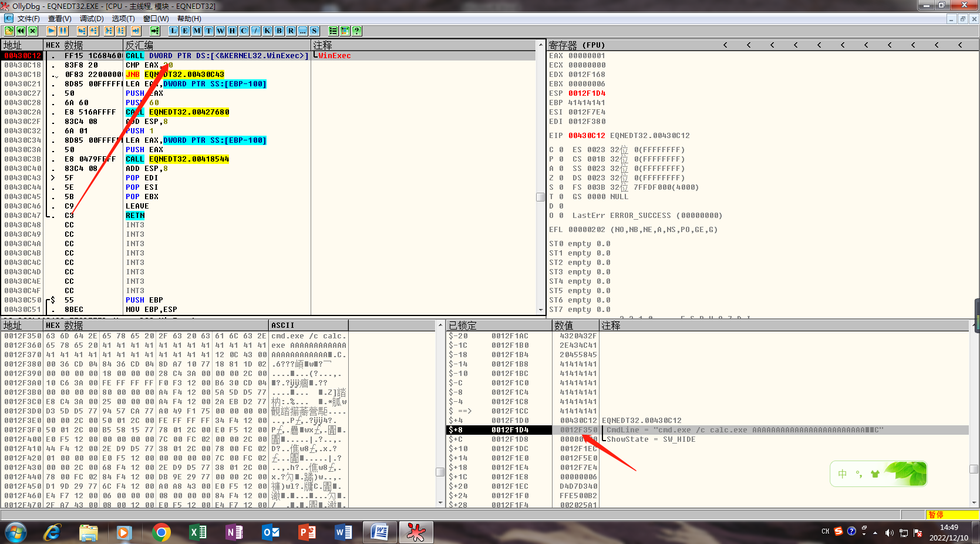Click the Help question mark toolbar icon
The image size is (980, 544).
356,31
